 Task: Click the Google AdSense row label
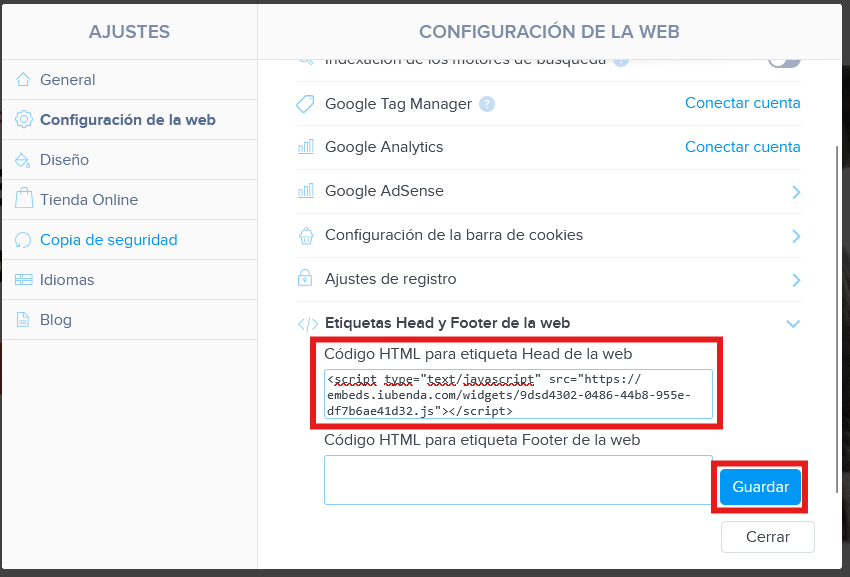point(384,191)
